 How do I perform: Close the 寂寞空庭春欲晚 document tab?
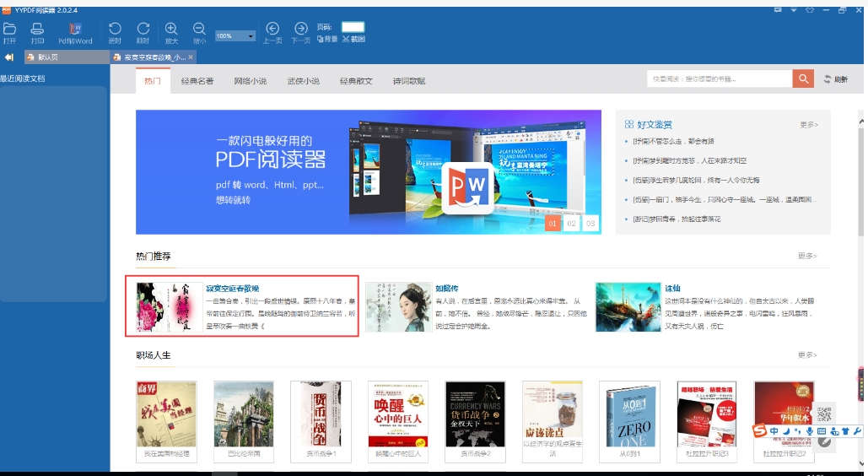point(191,57)
